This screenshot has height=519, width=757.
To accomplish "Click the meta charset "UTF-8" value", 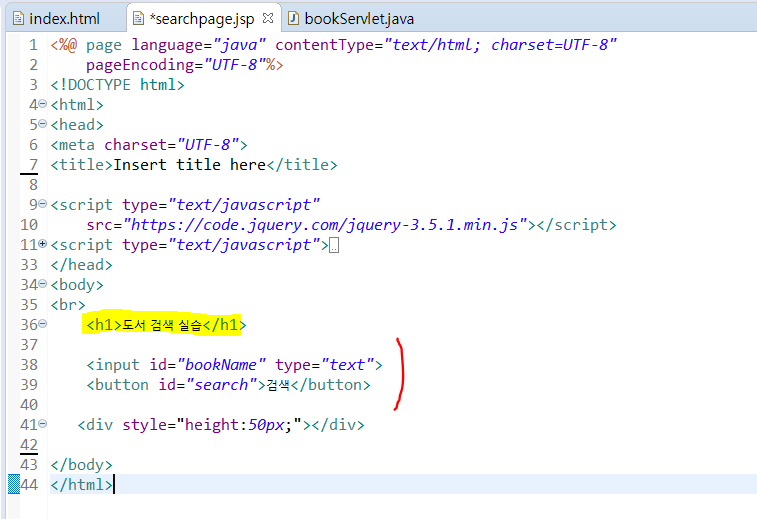I will pos(209,145).
